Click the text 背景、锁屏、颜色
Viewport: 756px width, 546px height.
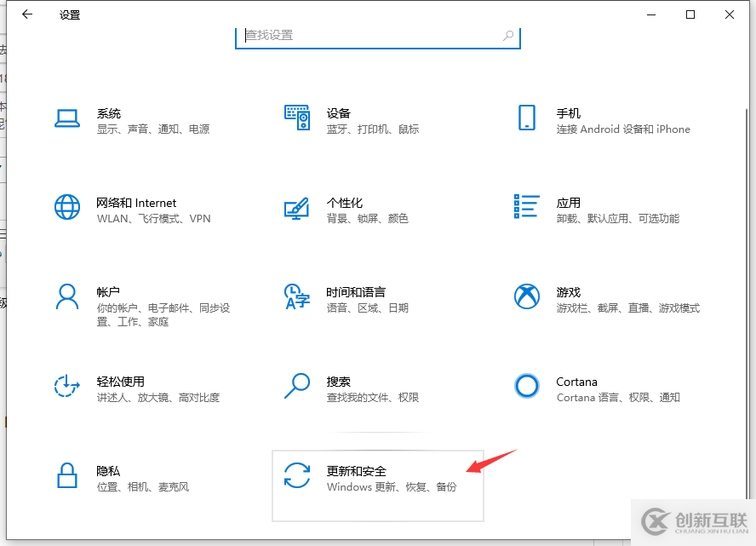368,219
